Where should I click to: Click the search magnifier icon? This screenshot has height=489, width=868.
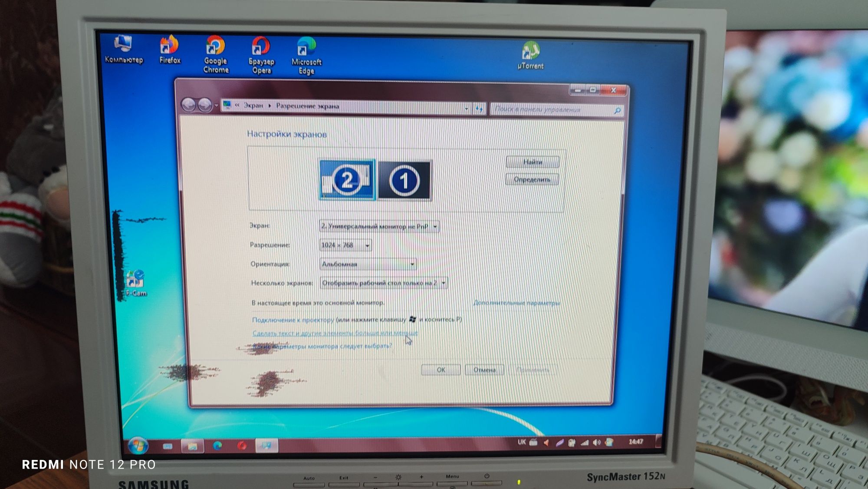click(617, 111)
